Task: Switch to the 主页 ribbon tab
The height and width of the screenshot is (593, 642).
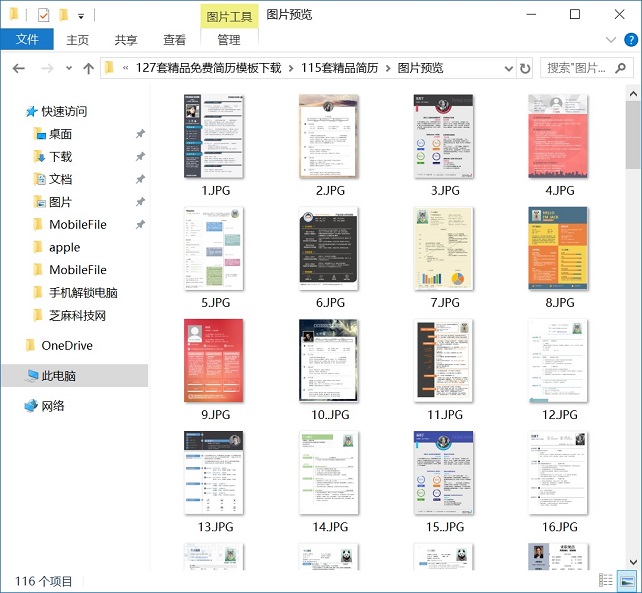Action: pyautogui.click(x=77, y=40)
